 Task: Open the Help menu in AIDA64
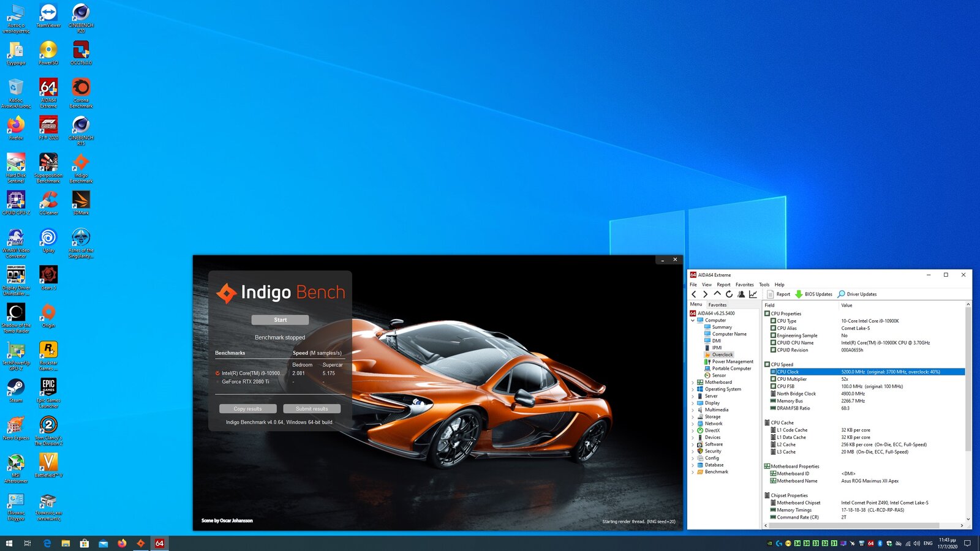coord(779,285)
